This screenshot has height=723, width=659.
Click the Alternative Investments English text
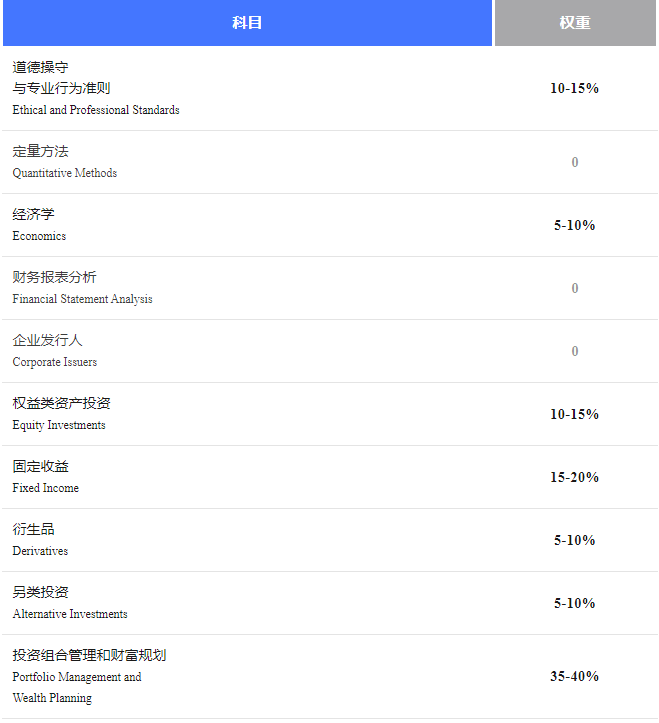[70, 614]
